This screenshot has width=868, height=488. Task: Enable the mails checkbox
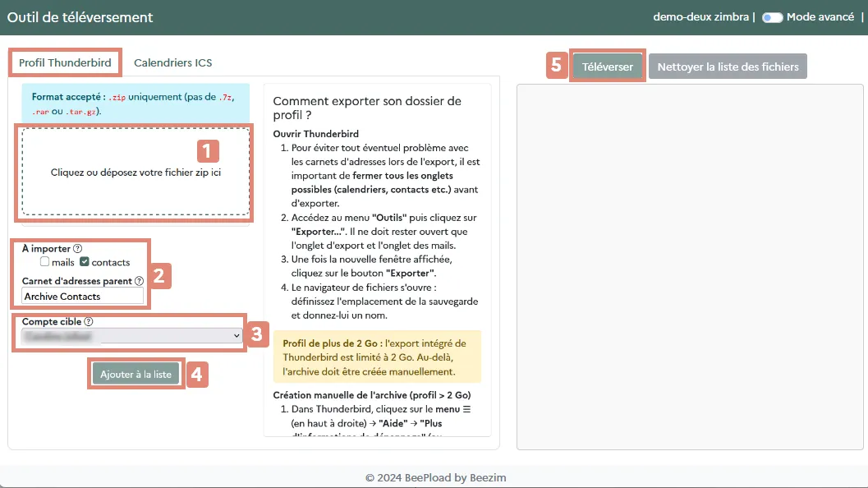[x=44, y=261]
